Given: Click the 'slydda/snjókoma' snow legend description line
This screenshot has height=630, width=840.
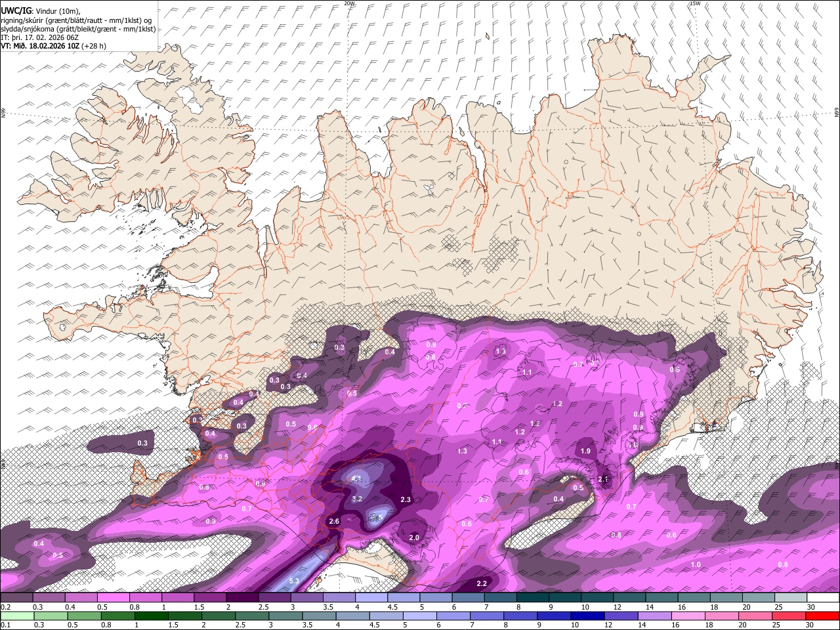Looking at the screenshot, I should coord(78,28).
